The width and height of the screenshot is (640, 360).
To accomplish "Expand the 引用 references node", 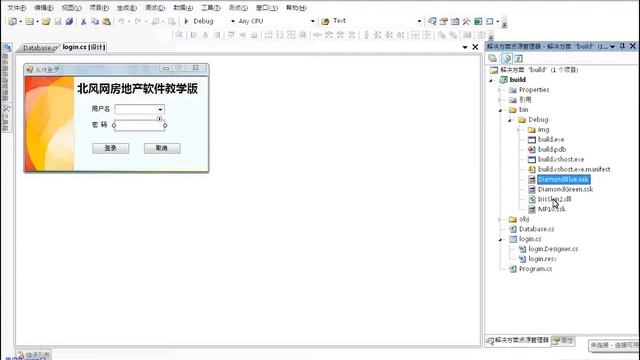I will point(500,100).
